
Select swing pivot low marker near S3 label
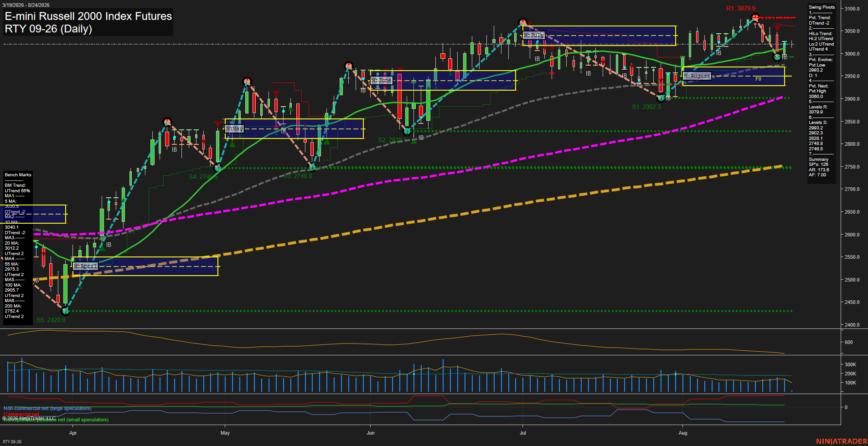pyautogui.click(x=312, y=167)
